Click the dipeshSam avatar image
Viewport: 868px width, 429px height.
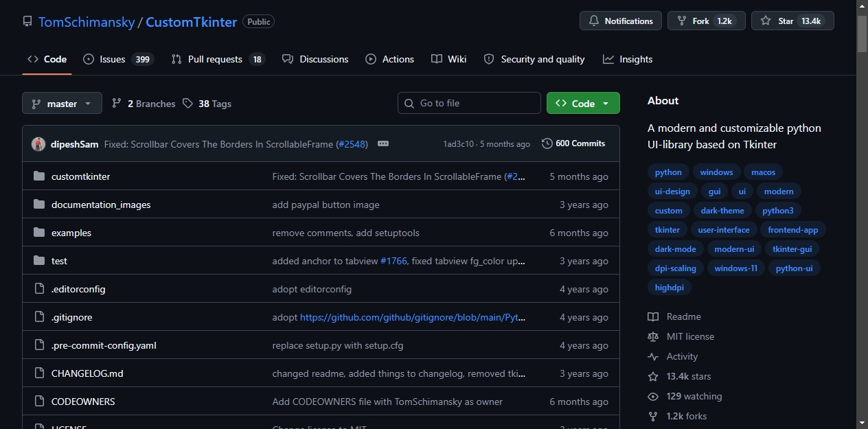point(38,143)
